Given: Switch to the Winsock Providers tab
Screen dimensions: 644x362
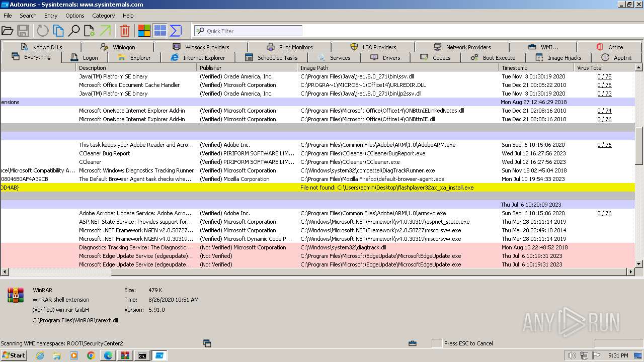Looking at the screenshot, I should (201, 47).
